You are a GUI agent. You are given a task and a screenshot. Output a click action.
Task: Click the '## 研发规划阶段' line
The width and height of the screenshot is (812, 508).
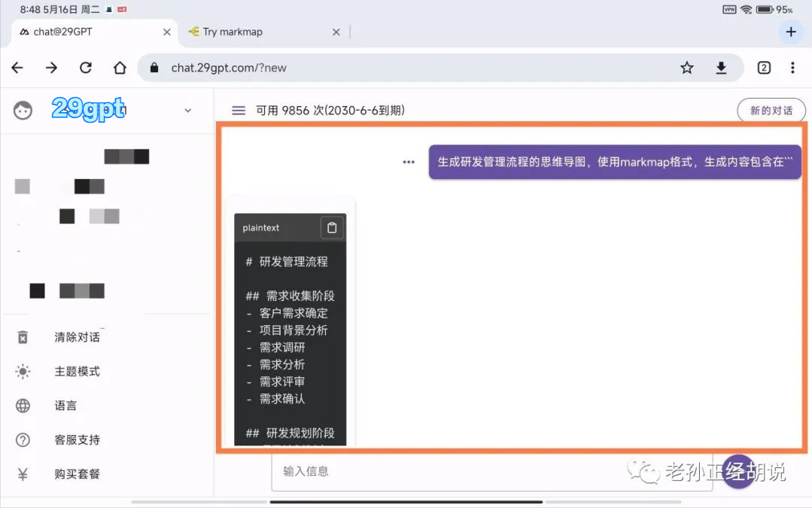[x=290, y=433]
